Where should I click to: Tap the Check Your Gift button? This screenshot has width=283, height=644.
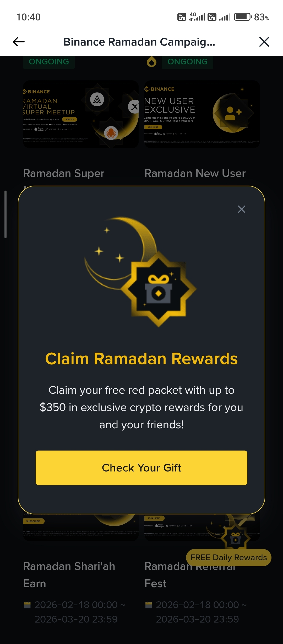[141, 468]
